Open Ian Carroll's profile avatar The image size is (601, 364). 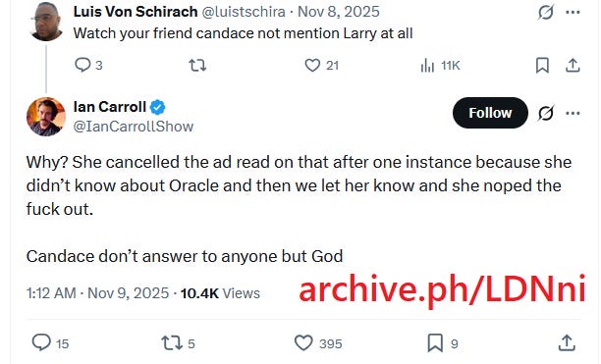[x=46, y=117]
